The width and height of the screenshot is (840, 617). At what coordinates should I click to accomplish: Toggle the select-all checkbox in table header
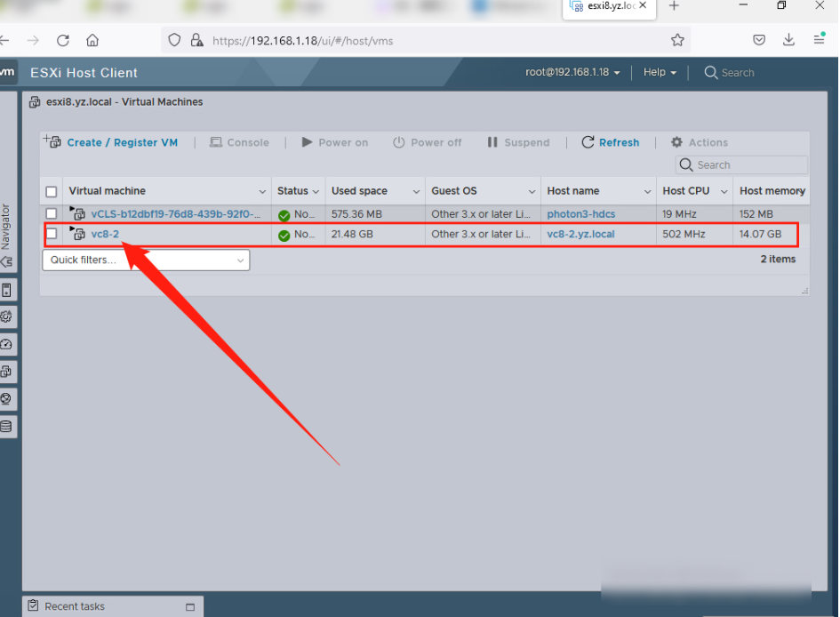51,190
